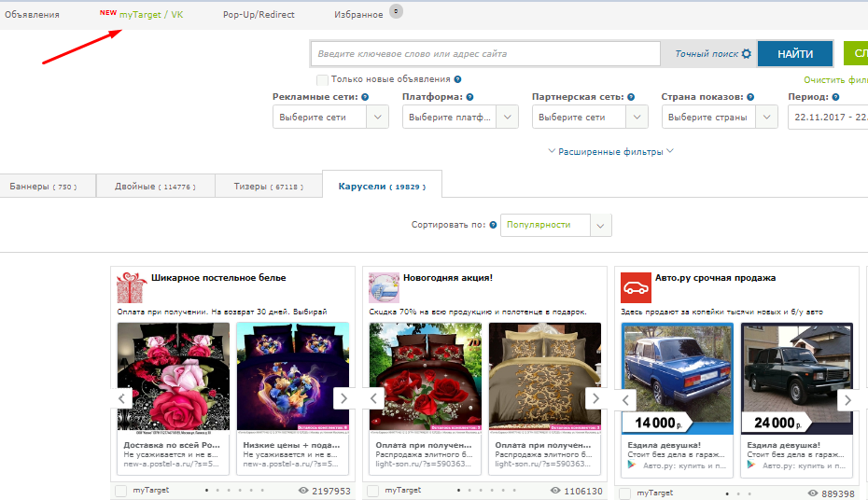
Task: Go to next slide in Новогодняя акция carousel
Action: [x=596, y=398]
